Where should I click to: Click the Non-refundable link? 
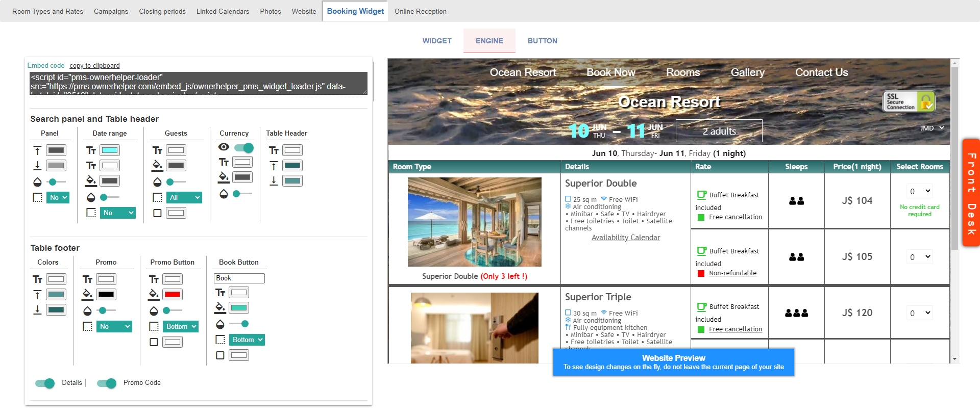[732, 273]
